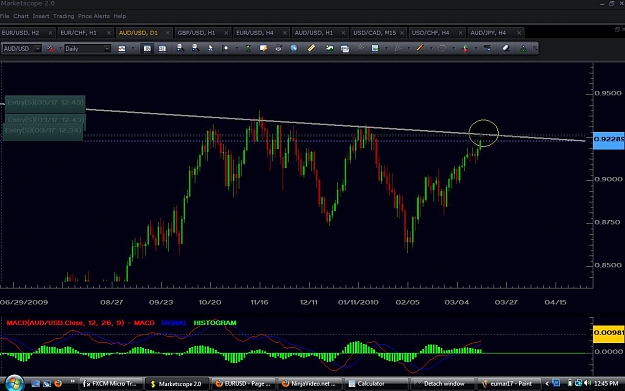Screen dimensions: 625x391
Task: Select the orange line drawing tool
Action: pos(420,48)
